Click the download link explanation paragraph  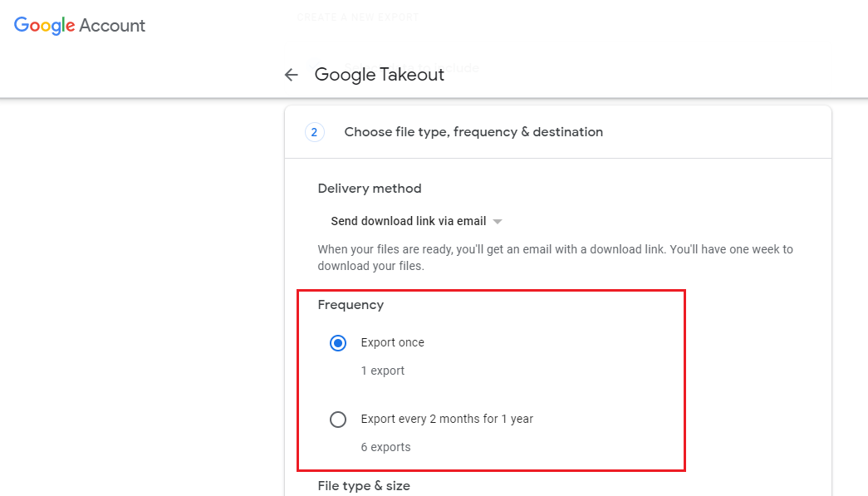click(555, 258)
